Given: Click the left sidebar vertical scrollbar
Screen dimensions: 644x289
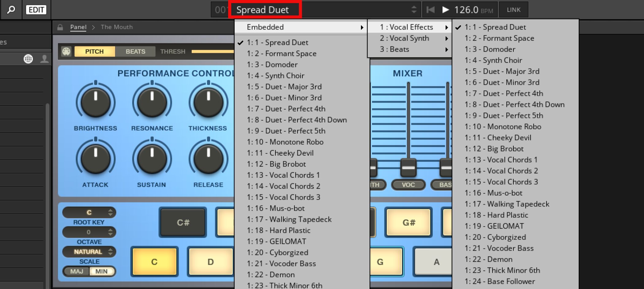Looking at the screenshot, I should [x=47, y=196].
